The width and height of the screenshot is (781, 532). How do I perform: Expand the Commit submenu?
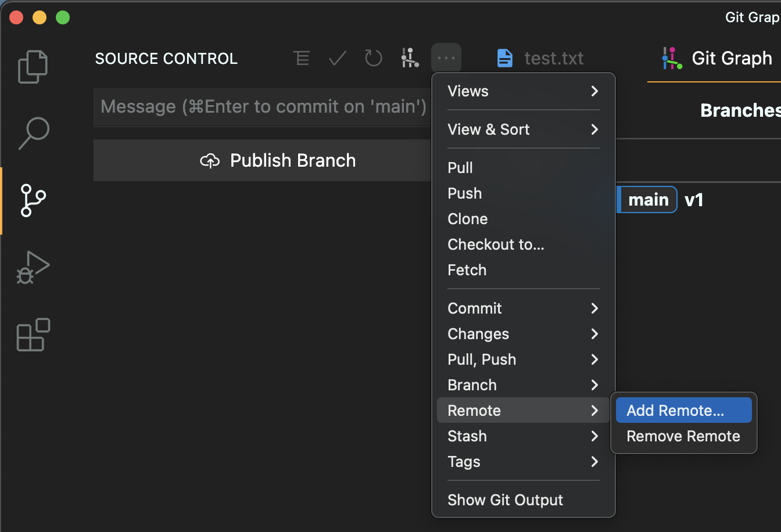pyautogui.click(x=523, y=308)
